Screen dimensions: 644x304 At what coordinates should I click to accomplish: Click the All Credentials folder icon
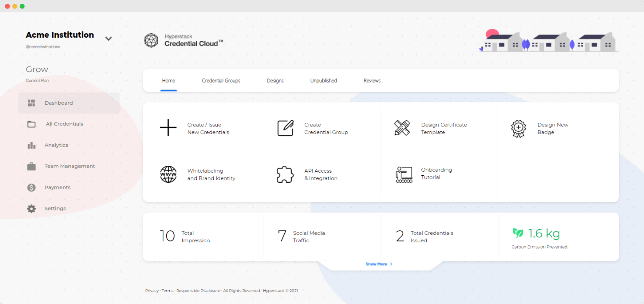click(31, 124)
